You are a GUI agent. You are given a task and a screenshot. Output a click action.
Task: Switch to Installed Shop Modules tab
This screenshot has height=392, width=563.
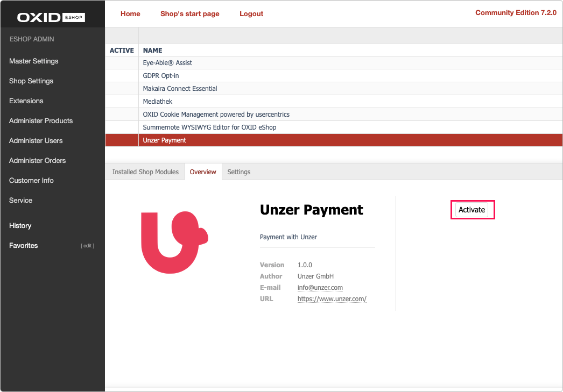[145, 172]
